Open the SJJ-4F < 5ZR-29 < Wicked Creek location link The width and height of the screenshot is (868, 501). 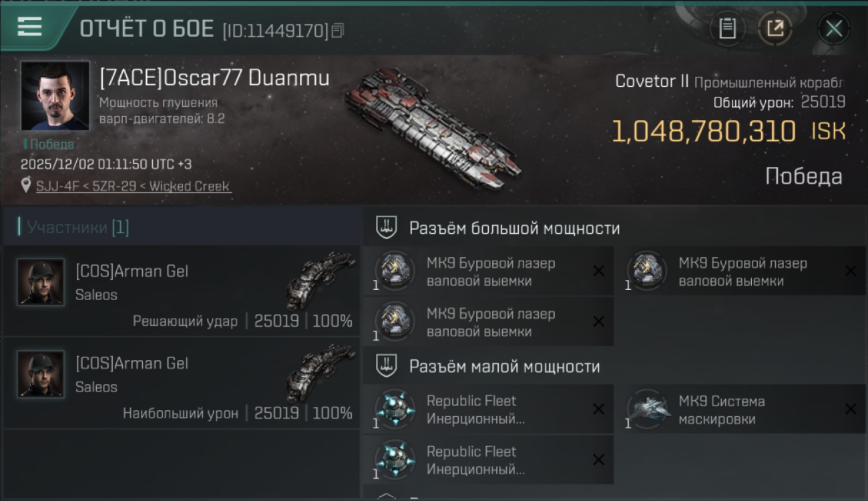pyautogui.click(x=134, y=186)
